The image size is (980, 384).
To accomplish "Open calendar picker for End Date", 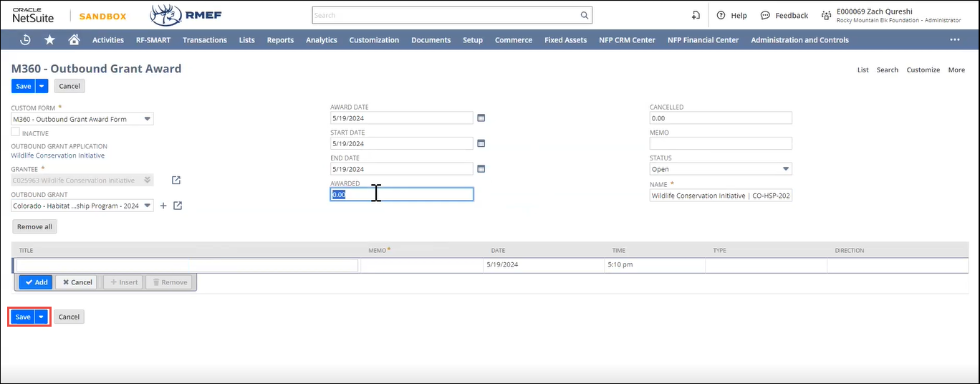I will point(481,169).
